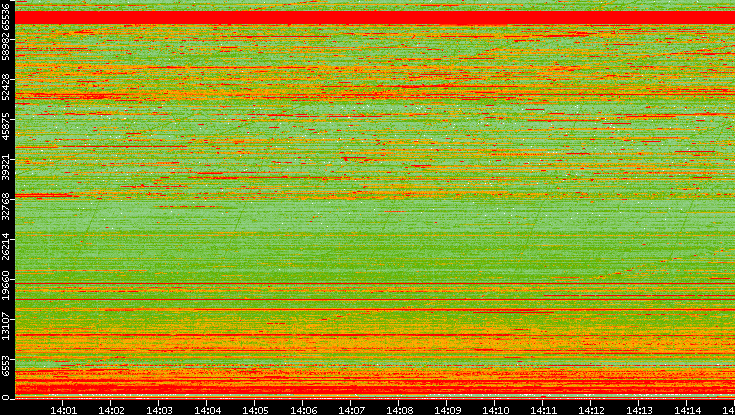Click the 14:14 time axis label

(x=687, y=410)
